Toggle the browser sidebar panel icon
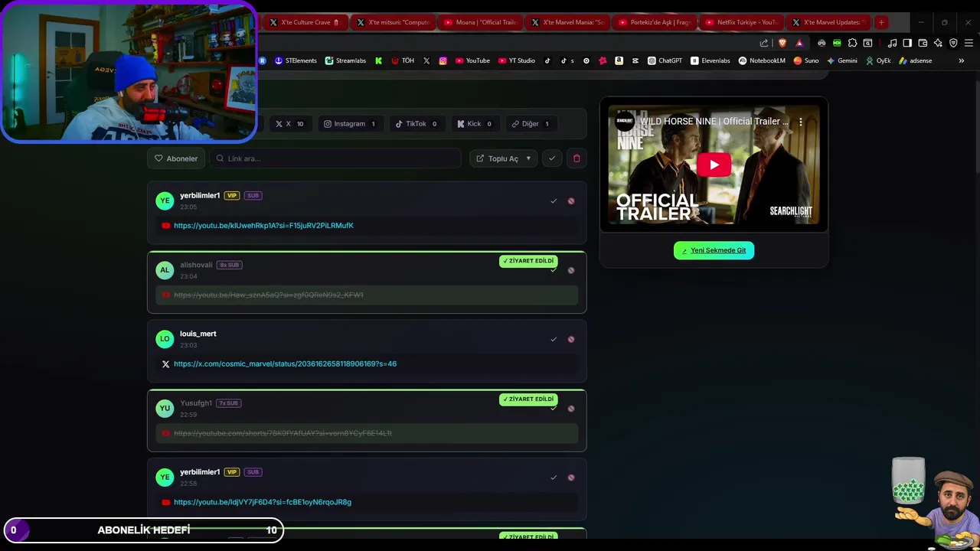 coord(907,43)
